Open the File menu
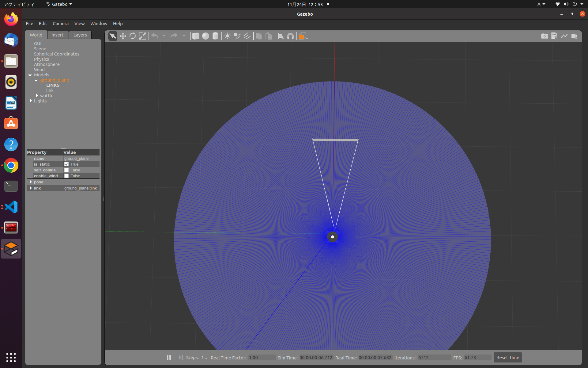Viewport: 588px width, 368px height. (29, 24)
